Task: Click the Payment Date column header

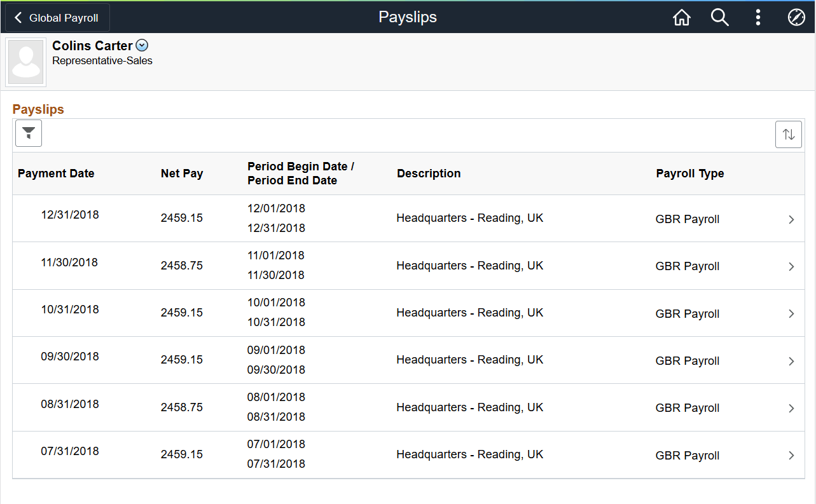Action: coord(56,173)
